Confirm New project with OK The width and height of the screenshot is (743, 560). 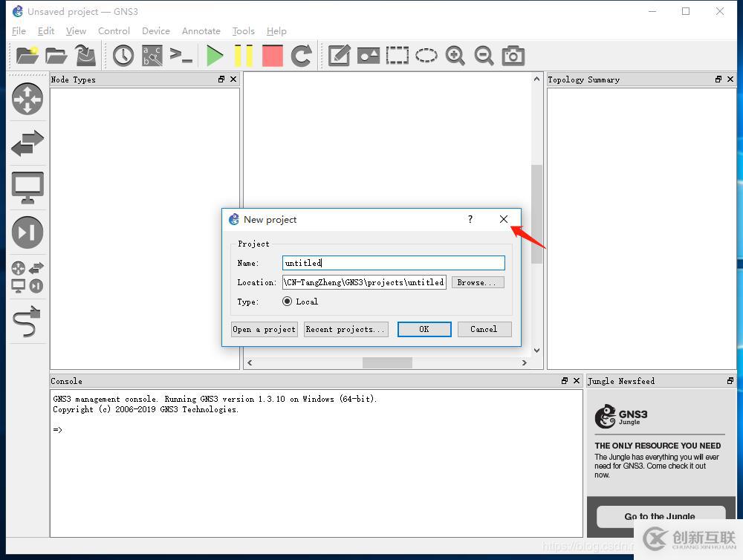click(x=424, y=329)
